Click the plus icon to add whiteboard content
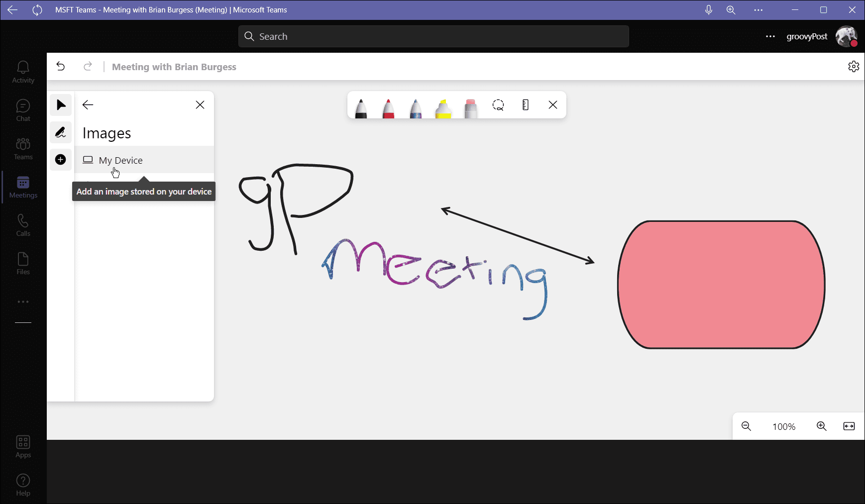 pos(60,160)
